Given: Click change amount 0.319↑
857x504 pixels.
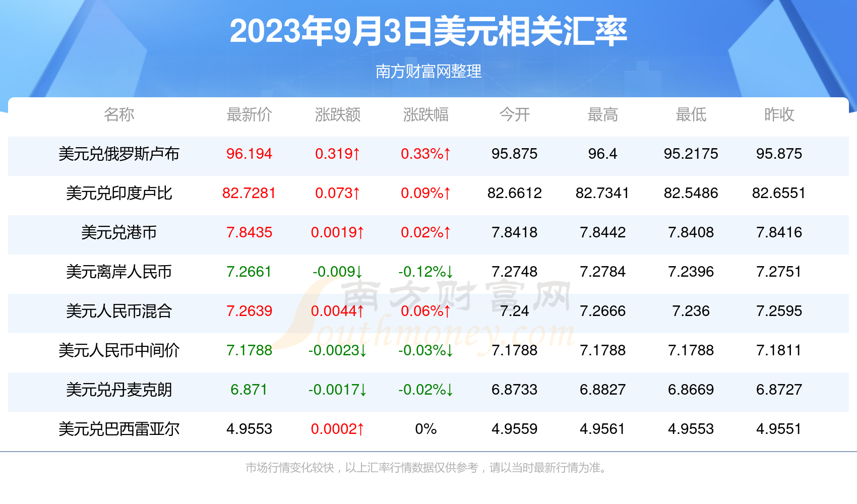Looking at the screenshot, I should coord(337,154).
